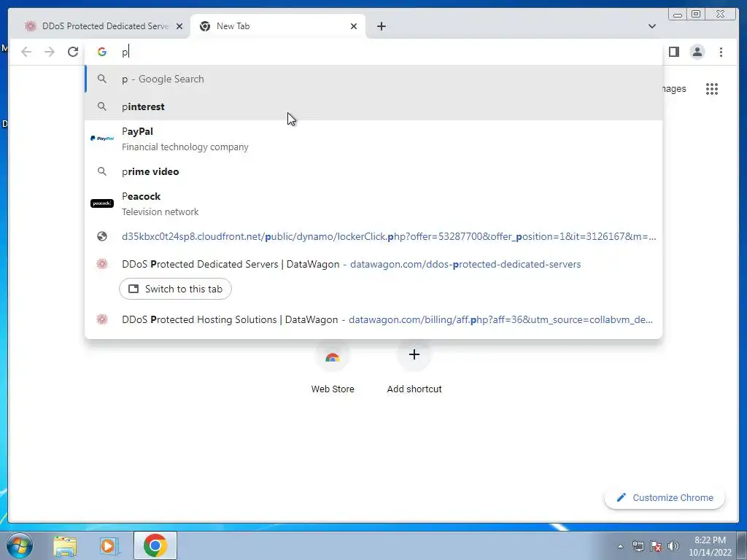Open the tab search chevron
The height and width of the screenshot is (560, 747).
tap(652, 26)
